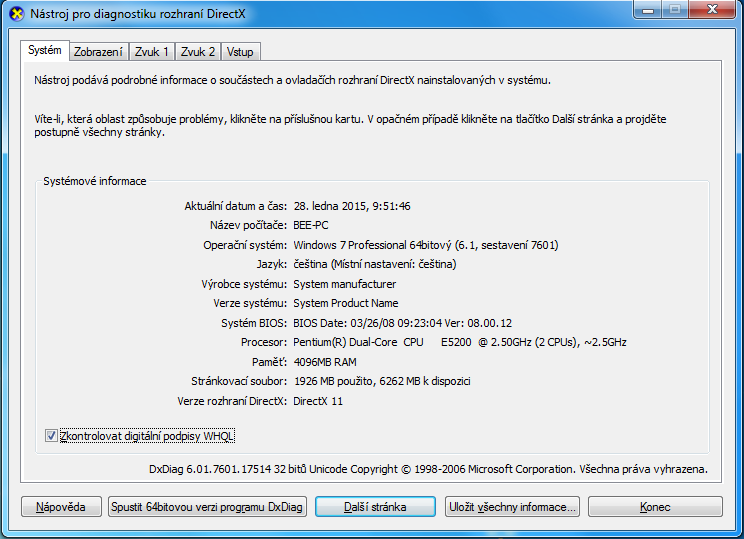Toggle the Zkontrolovat digitální podpisy WHQL checkbox
This screenshot has height=539, width=744.
point(51,436)
